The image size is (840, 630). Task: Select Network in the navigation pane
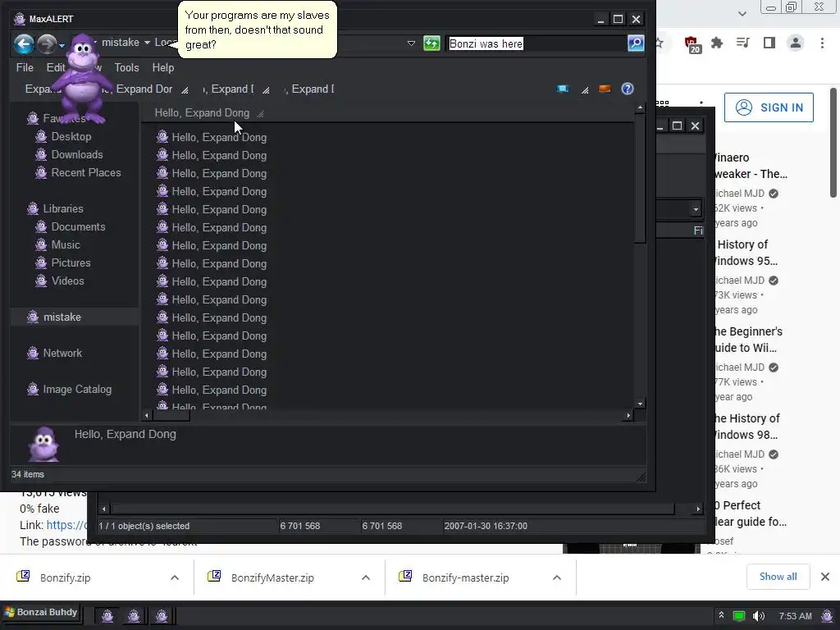click(62, 353)
